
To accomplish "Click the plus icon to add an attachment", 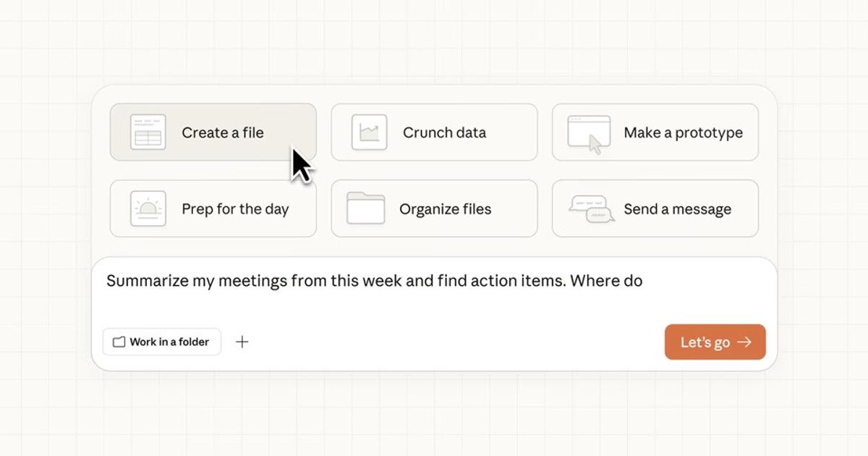I will coord(242,342).
